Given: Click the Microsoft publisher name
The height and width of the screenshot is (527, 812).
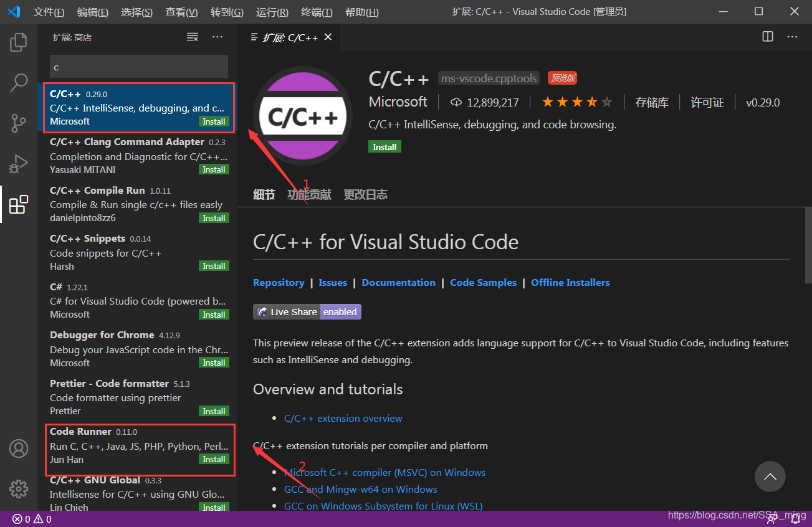Looking at the screenshot, I should pos(398,102).
